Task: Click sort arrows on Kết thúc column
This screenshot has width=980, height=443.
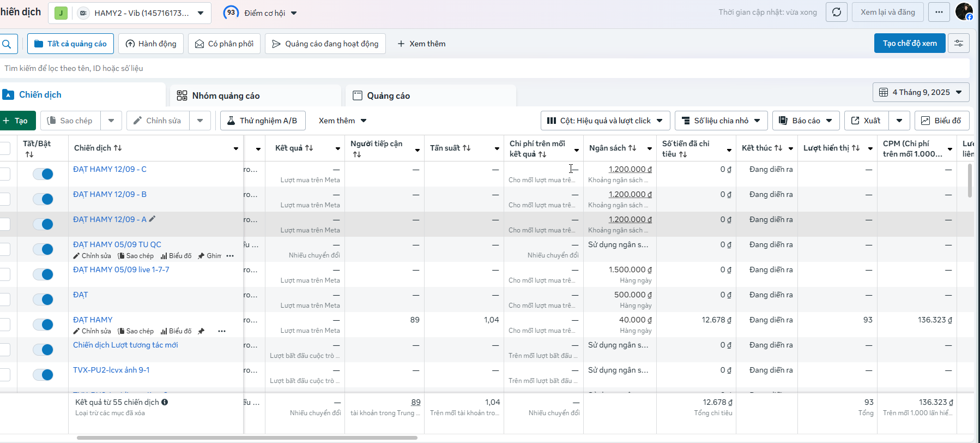Action: tap(778, 148)
